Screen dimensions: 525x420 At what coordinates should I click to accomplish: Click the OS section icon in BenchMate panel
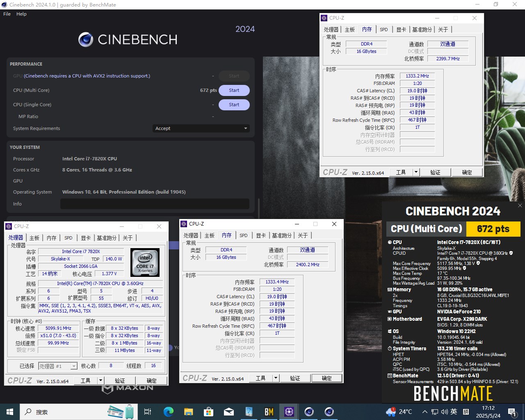pos(390,331)
